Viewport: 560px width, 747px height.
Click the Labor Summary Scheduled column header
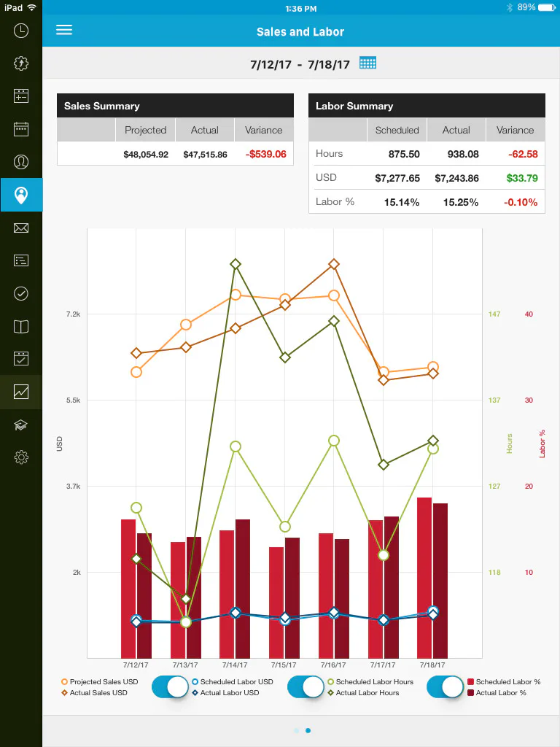click(x=397, y=130)
